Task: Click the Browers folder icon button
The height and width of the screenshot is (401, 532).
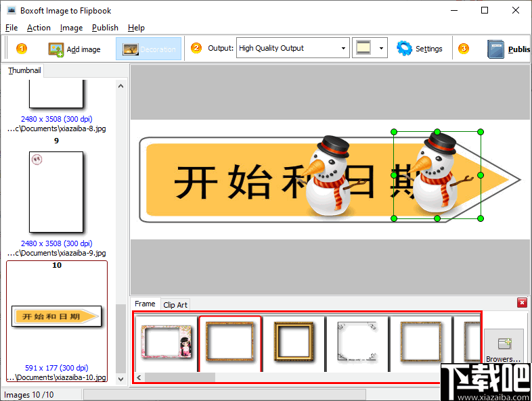Action: (504, 346)
